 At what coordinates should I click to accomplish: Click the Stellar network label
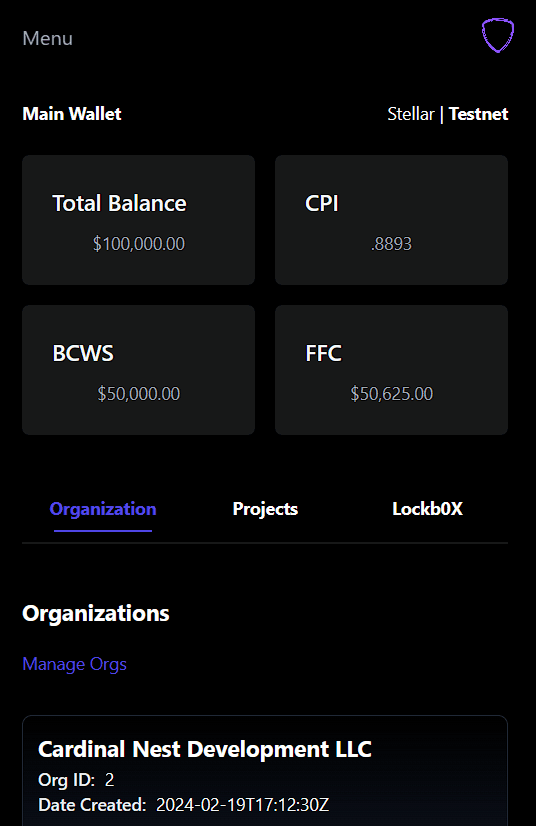click(411, 114)
